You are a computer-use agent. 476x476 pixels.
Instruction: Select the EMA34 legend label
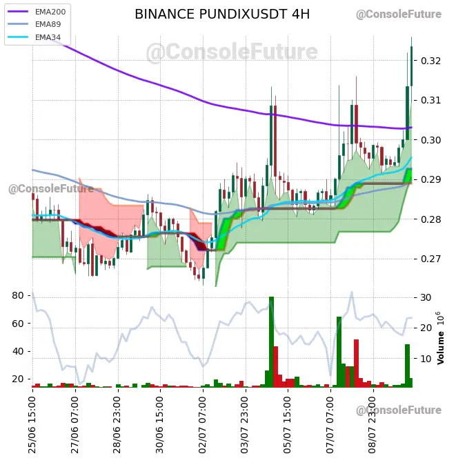(x=48, y=37)
